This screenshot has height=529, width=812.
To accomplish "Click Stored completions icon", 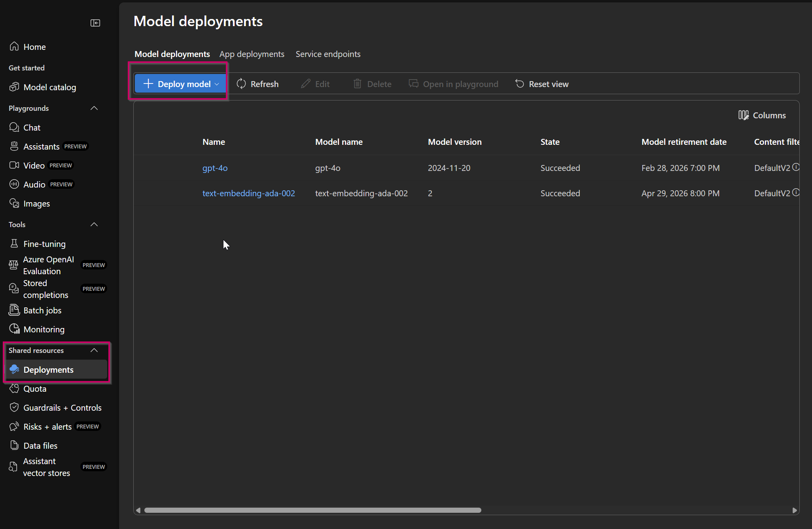I will pyautogui.click(x=13, y=288).
